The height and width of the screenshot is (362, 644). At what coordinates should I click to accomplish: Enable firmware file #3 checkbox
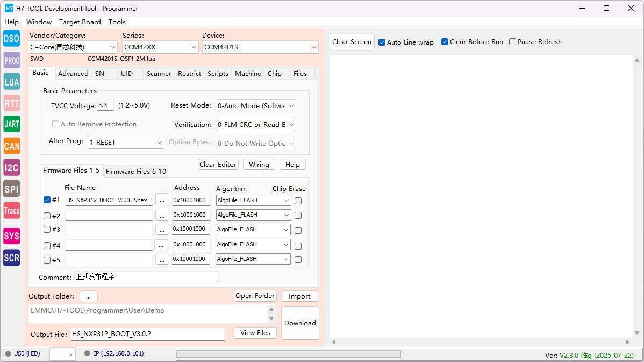click(47, 230)
